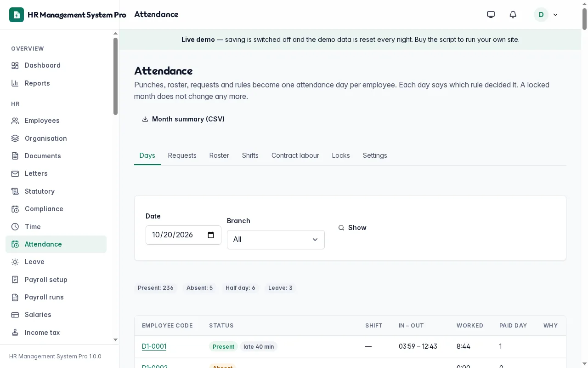Click the Organisation layers icon
Screen dimensions: 588x368
(x=15, y=138)
